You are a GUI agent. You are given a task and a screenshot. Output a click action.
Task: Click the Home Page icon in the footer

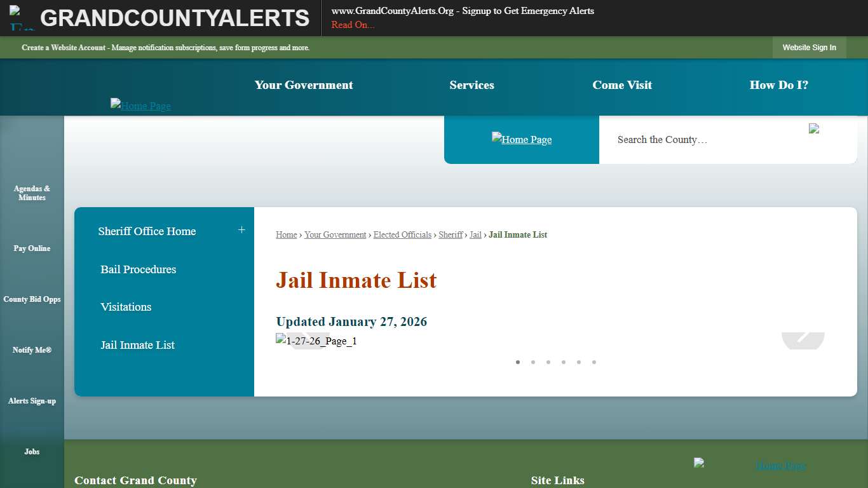[x=700, y=463]
